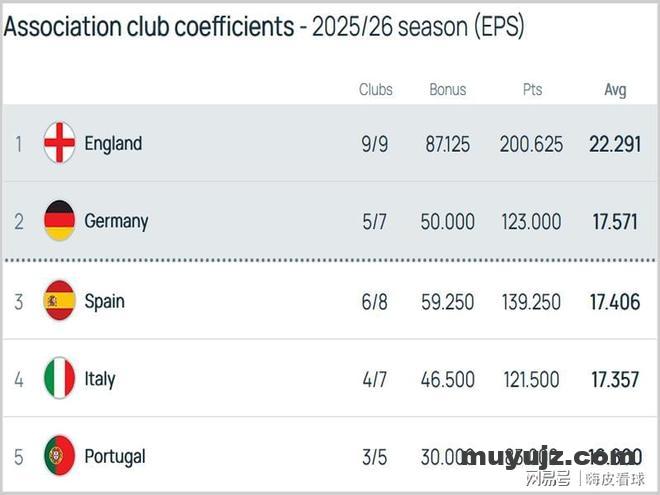This screenshot has height=495, width=660.
Task: Click Germany's points value 123.000
Action: coord(531,222)
